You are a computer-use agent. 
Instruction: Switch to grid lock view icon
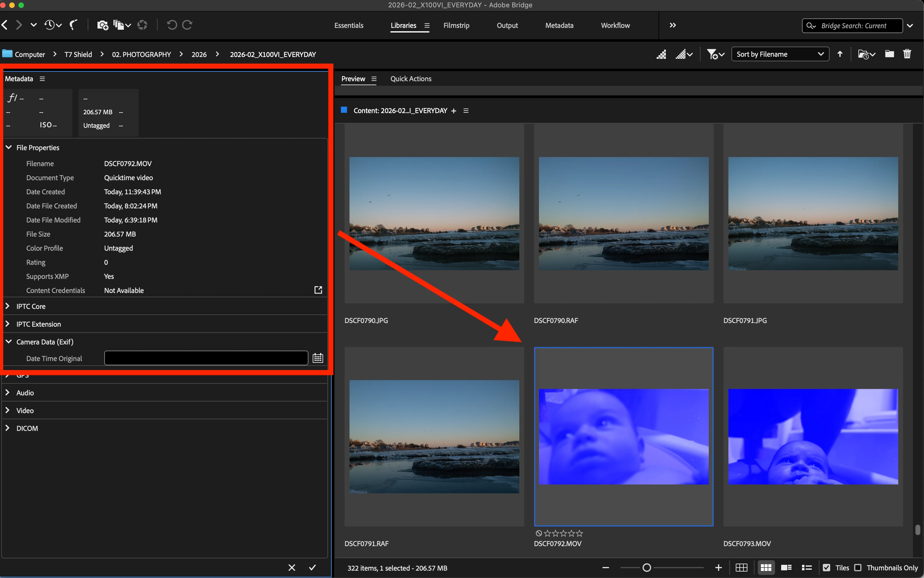pyautogui.click(x=741, y=568)
